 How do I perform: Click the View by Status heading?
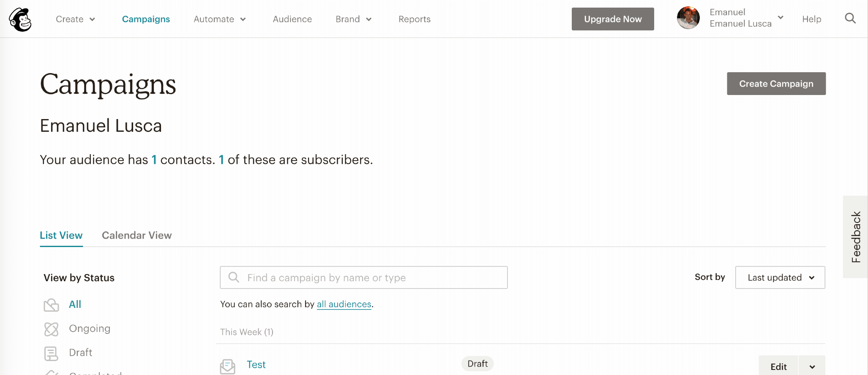tap(79, 278)
